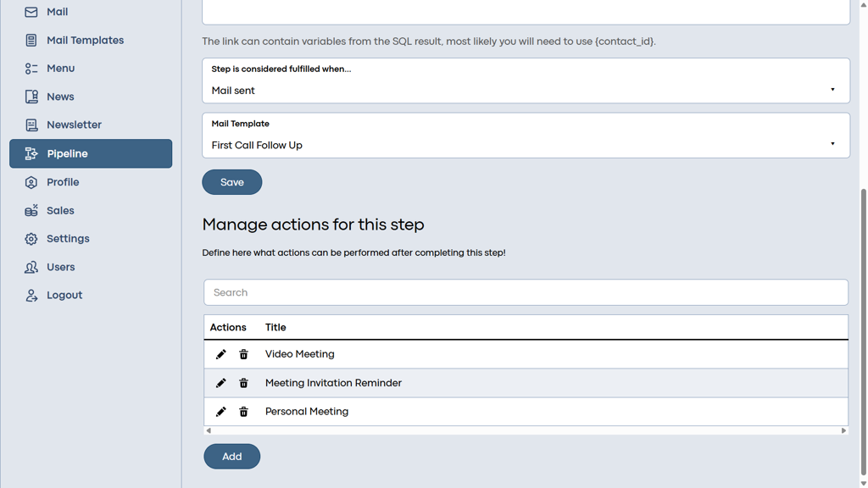Open Mail Templates in sidebar
Viewport: 868px width, 488px height.
85,41
